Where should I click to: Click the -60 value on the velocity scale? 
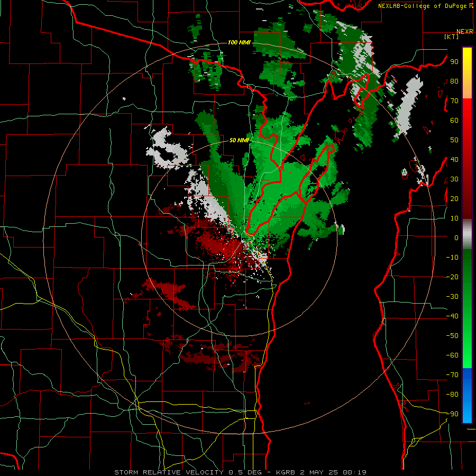pos(452,355)
